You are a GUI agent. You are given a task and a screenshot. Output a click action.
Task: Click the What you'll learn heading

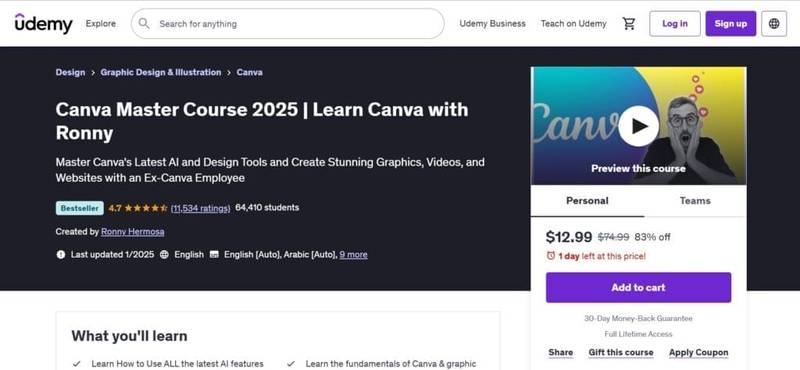coord(129,336)
